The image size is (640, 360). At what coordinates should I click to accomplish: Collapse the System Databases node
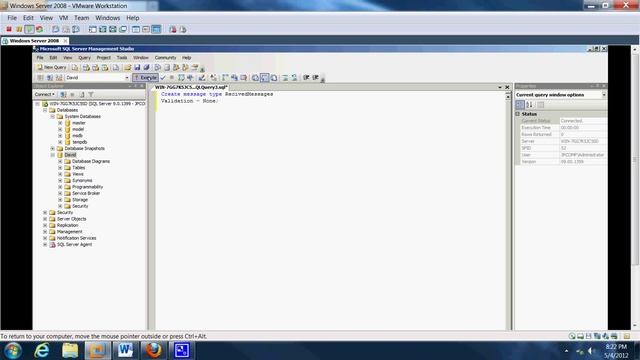tap(53, 116)
